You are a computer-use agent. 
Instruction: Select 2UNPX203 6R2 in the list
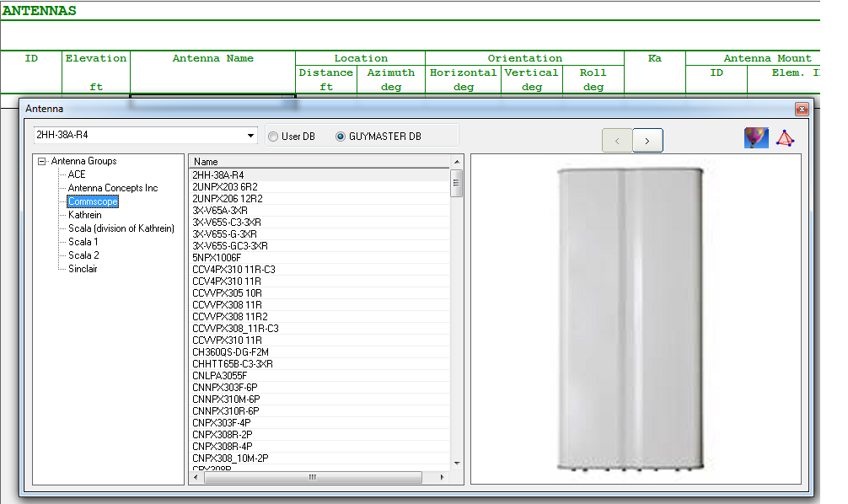tap(319, 186)
